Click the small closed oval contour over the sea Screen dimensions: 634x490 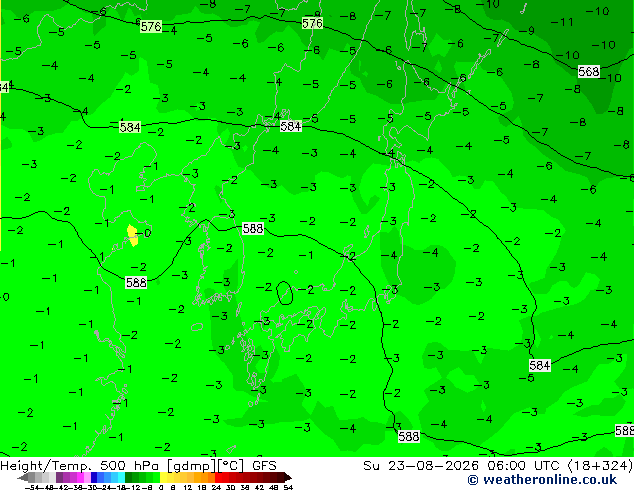[x=284, y=293]
